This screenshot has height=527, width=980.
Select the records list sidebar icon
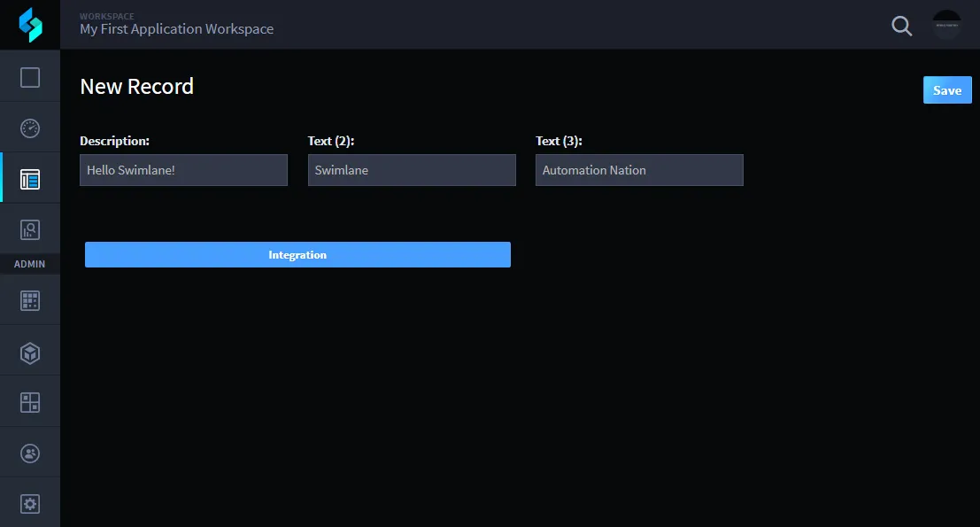point(30,180)
